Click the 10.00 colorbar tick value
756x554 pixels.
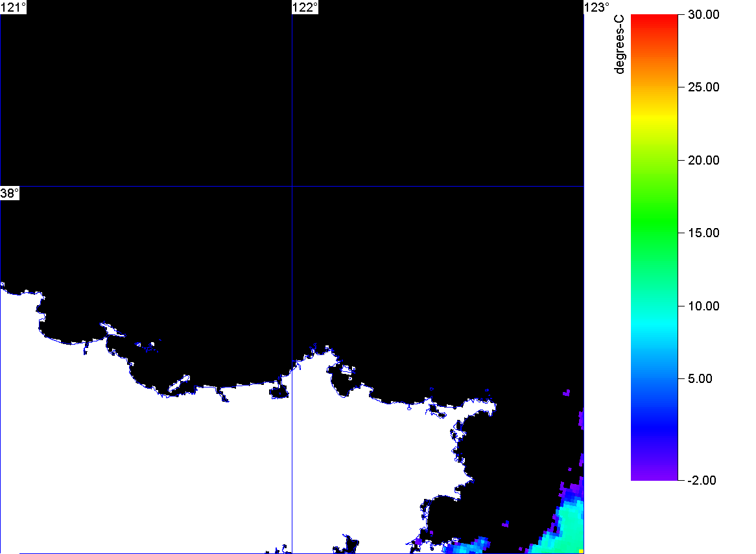[x=703, y=306]
